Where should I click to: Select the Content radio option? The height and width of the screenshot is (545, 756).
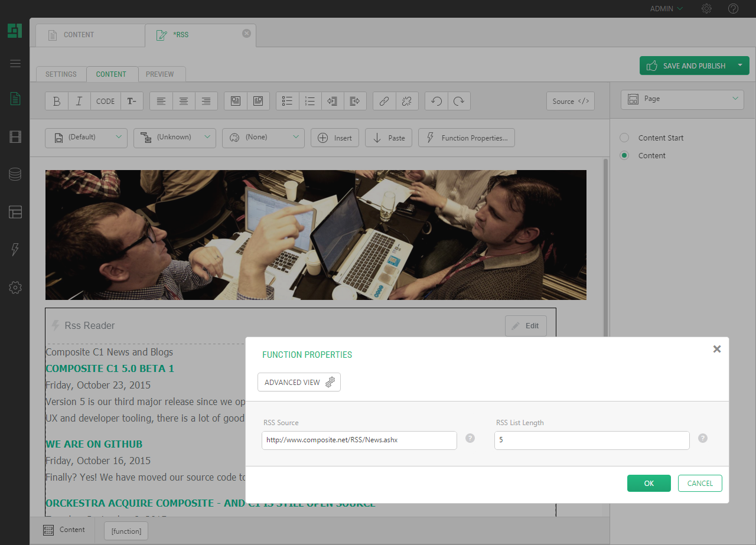[x=624, y=155]
